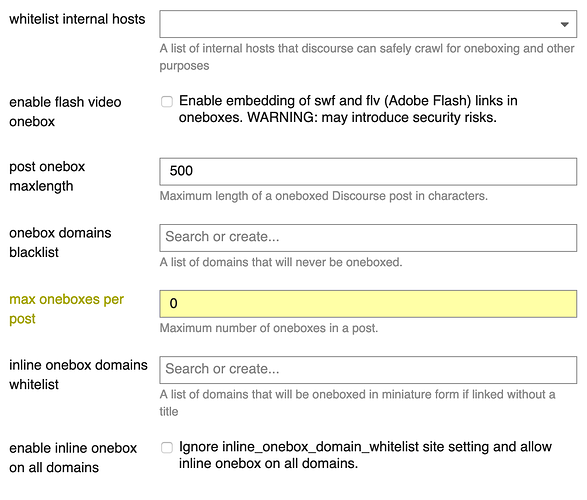Image resolution: width=587 pixels, height=500 pixels.
Task: Click the 'enable flash video onebox' label
Action: pos(65,112)
